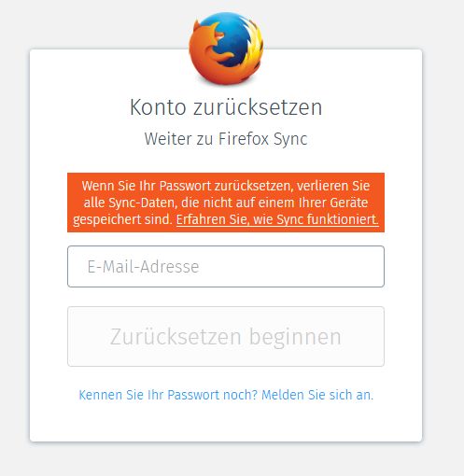Click the orange password reset warning banner
Screen dimensions: 464x476
click(x=226, y=203)
